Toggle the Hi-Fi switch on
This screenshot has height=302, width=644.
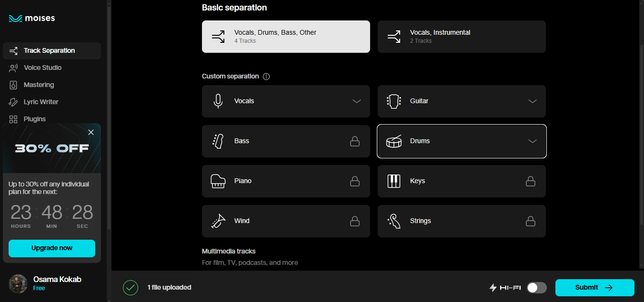[536, 287]
